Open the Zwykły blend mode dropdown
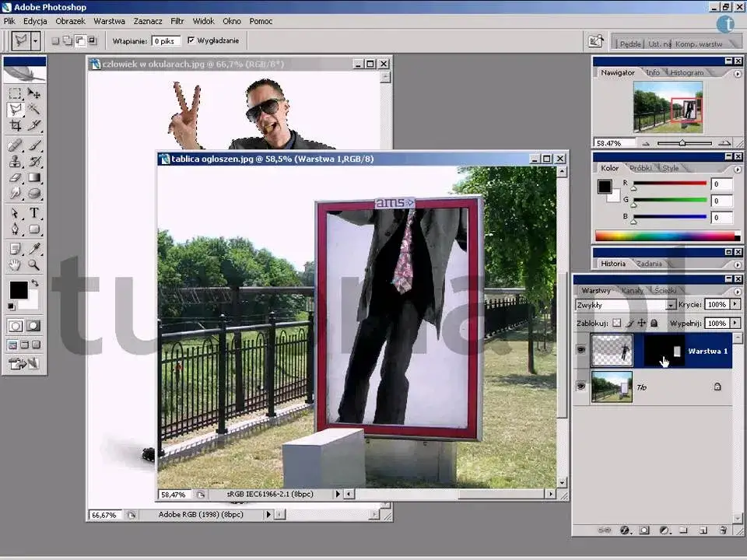The image size is (747, 560). (x=671, y=303)
